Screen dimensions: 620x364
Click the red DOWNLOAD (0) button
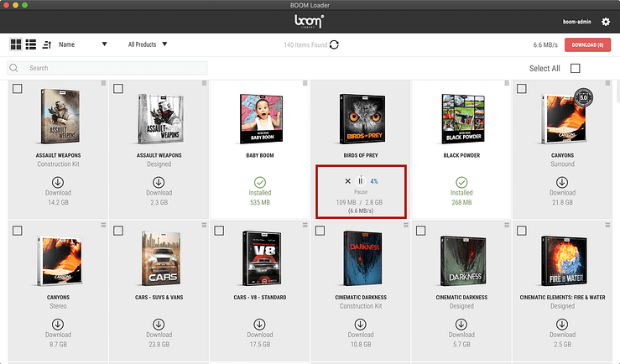[587, 44]
